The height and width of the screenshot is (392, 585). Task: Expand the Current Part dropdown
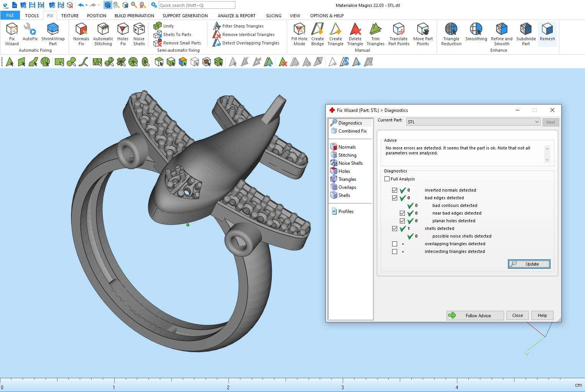(x=537, y=122)
